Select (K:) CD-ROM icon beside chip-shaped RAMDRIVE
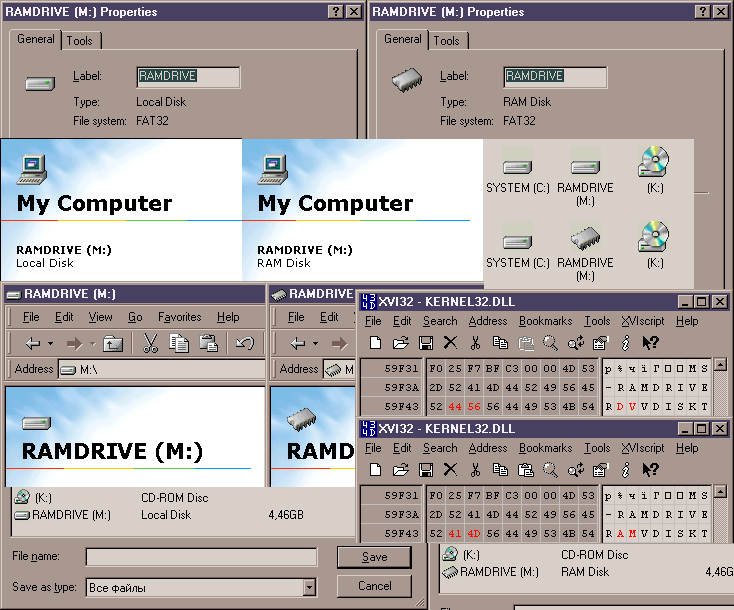The height and width of the screenshot is (610, 734). [x=654, y=236]
